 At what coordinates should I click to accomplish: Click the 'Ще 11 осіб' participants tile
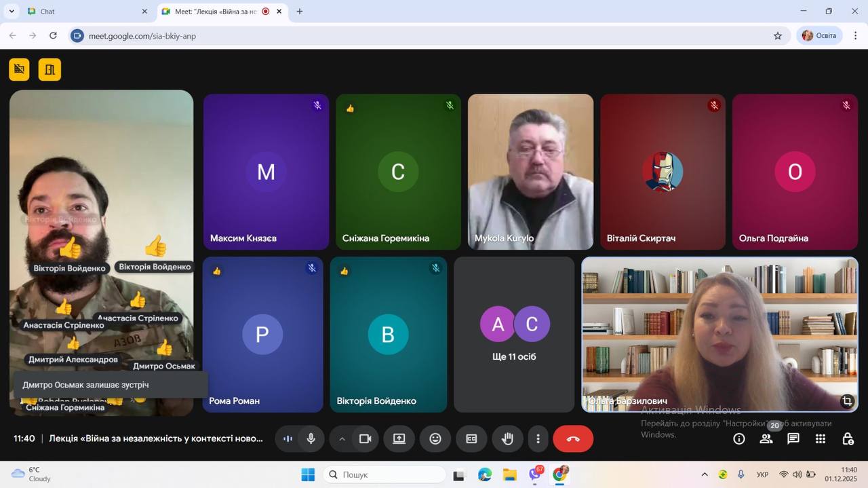514,334
